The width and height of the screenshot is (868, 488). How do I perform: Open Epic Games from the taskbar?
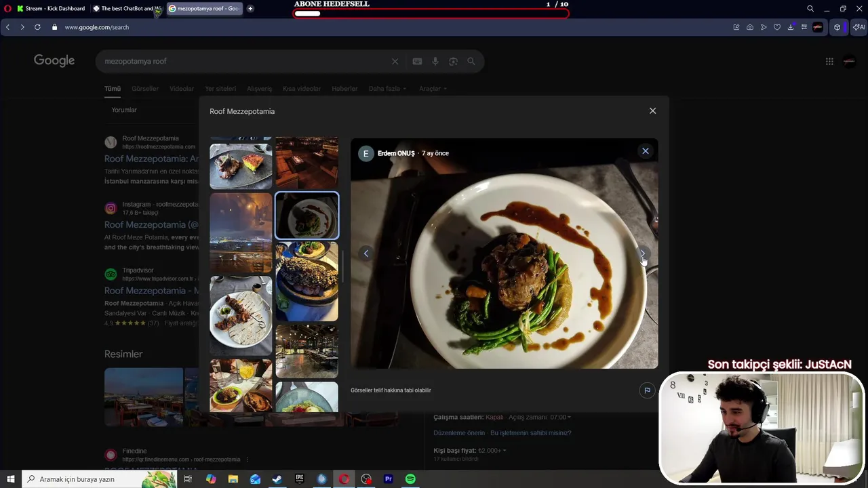click(x=300, y=479)
